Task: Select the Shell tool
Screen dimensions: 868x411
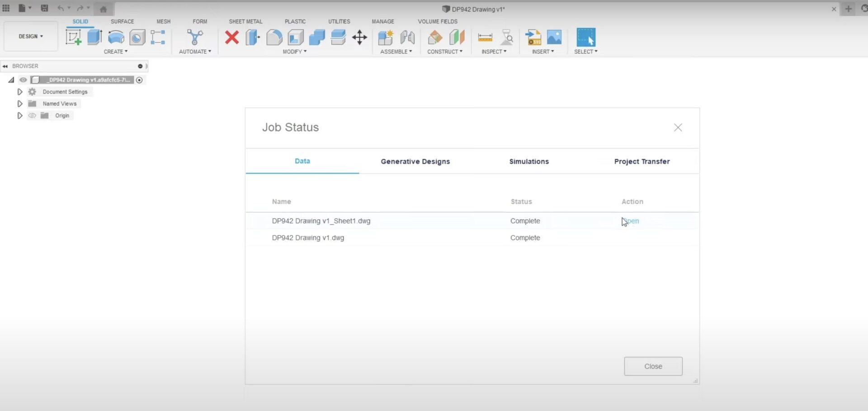Action: click(296, 37)
